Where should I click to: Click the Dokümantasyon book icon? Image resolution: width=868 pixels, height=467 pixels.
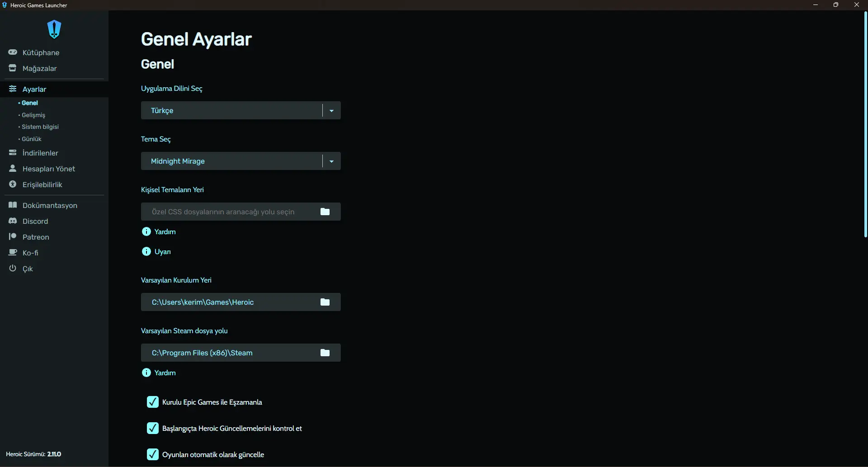pyautogui.click(x=13, y=205)
